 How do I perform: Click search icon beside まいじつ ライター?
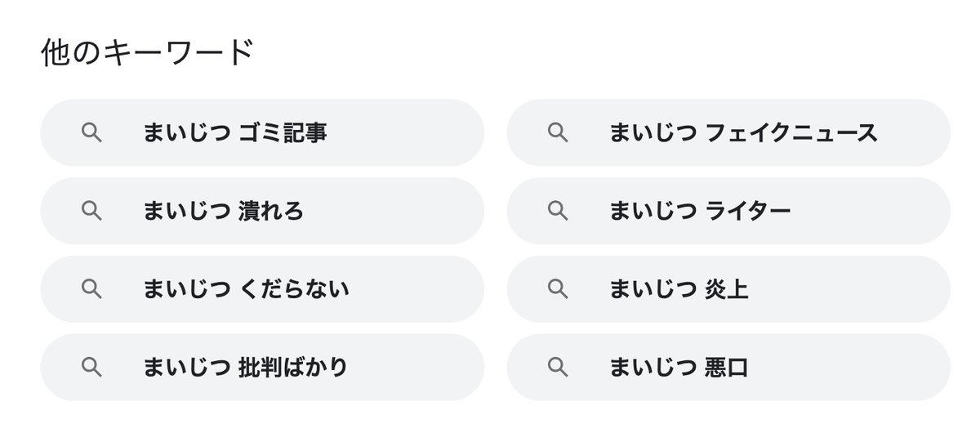[x=559, y=211]
